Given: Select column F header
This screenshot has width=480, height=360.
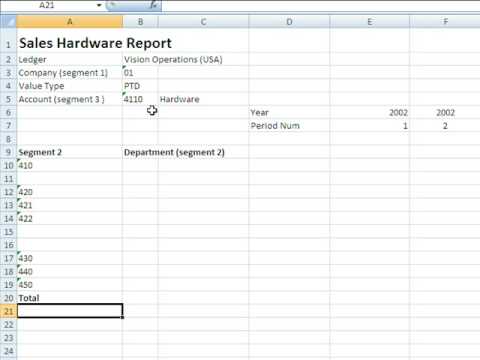Looking at the screenshot, I should point(445,22).
